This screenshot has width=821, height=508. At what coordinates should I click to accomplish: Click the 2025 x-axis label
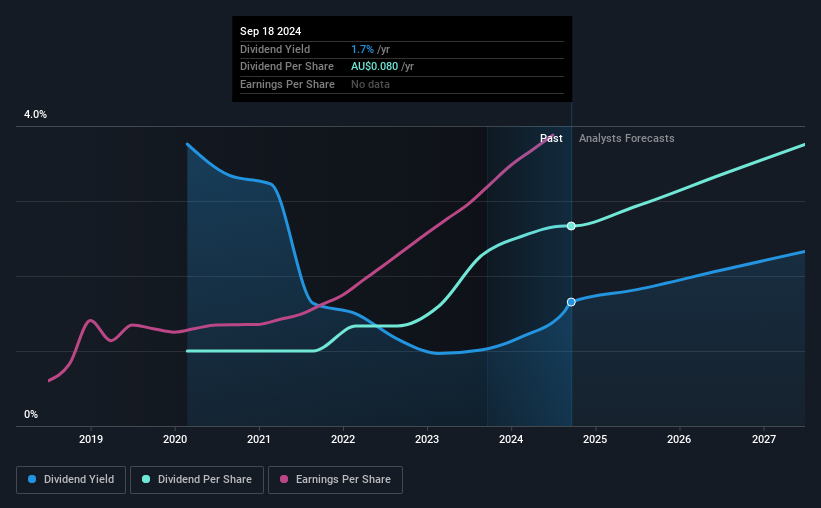pyautogui.click(x=595, y=439)
